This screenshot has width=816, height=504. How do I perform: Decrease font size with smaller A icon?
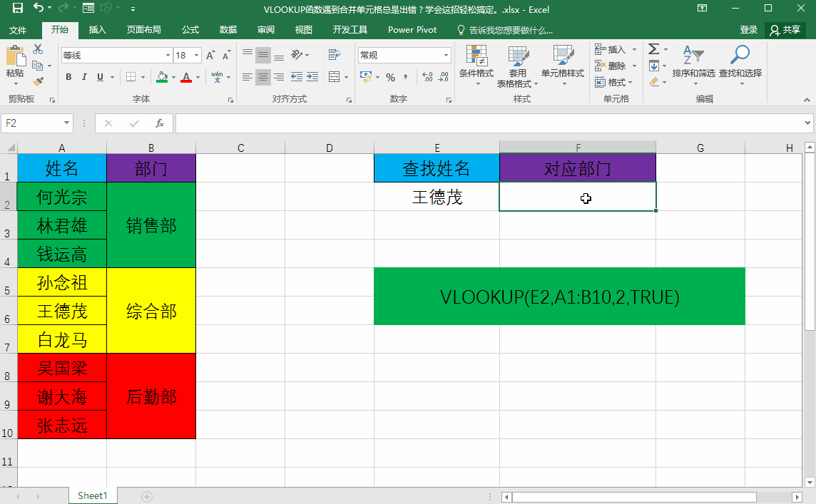(226, 55)
